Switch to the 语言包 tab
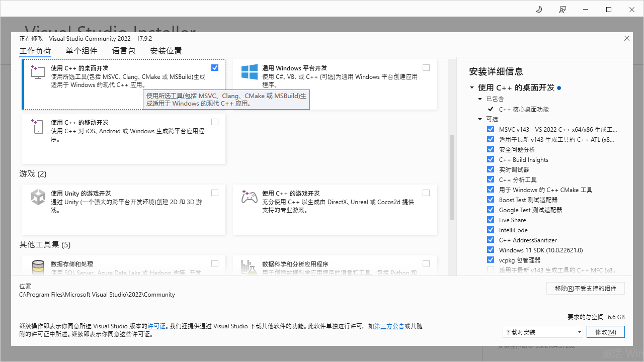 click(124, 51)
